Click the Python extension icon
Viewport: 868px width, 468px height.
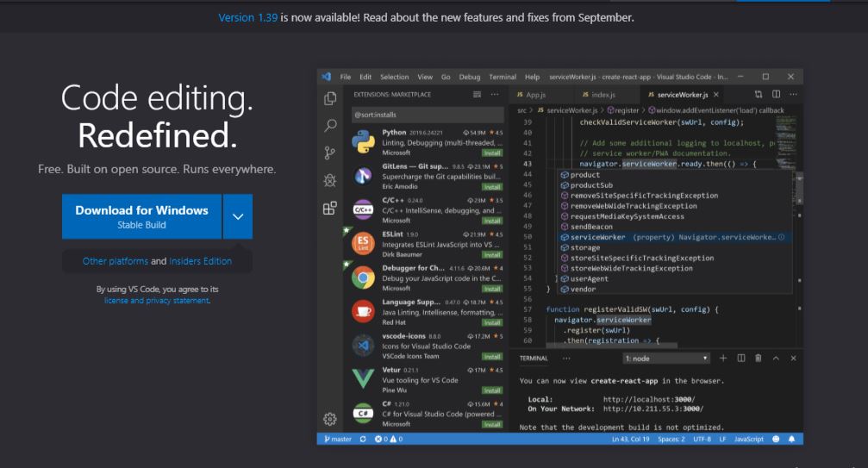[363, 141]
